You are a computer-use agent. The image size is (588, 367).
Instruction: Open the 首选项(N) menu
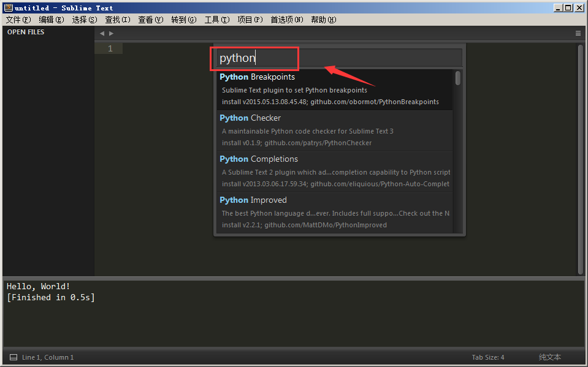287,20
